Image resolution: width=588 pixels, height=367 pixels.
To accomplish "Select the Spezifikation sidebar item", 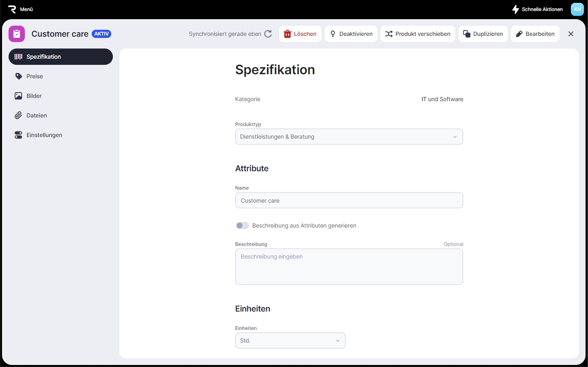I will tap(60, 57).
